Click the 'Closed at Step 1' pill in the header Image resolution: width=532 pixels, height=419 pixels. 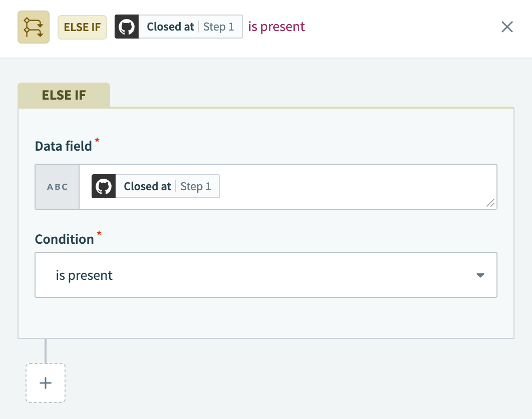point(179,27)
